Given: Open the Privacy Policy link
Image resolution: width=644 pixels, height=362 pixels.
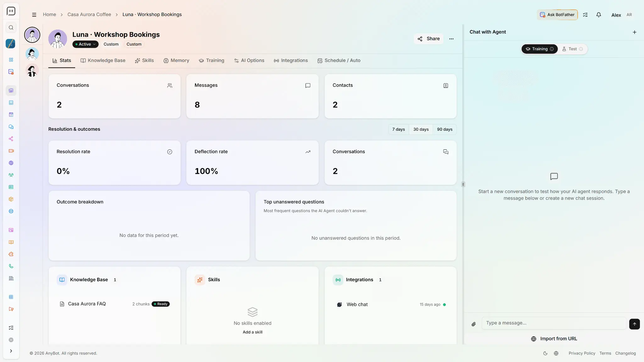Looking at the screenshot, I should (x=582, y=353).
